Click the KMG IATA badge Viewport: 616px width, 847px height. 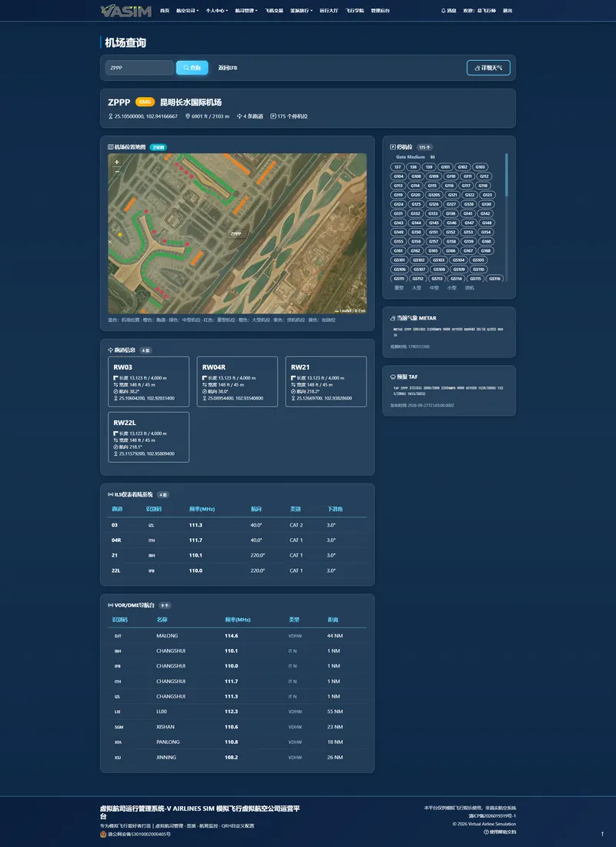click(145, 102)
